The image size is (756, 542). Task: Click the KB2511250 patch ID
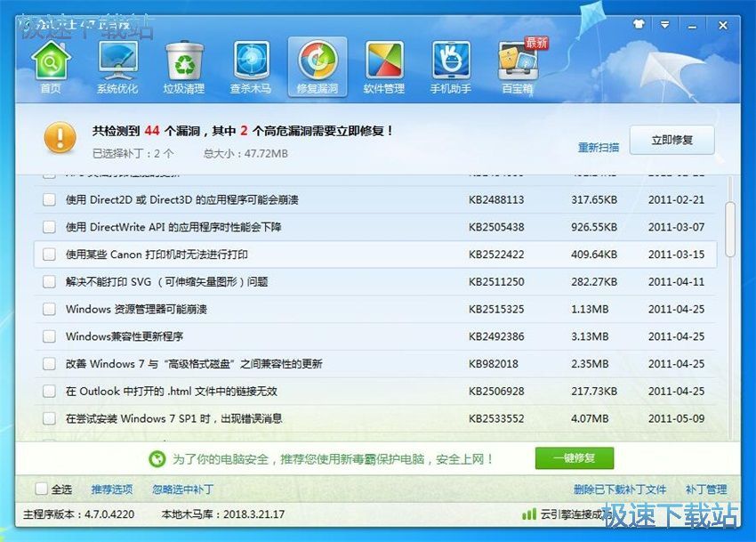pos(496,282)
